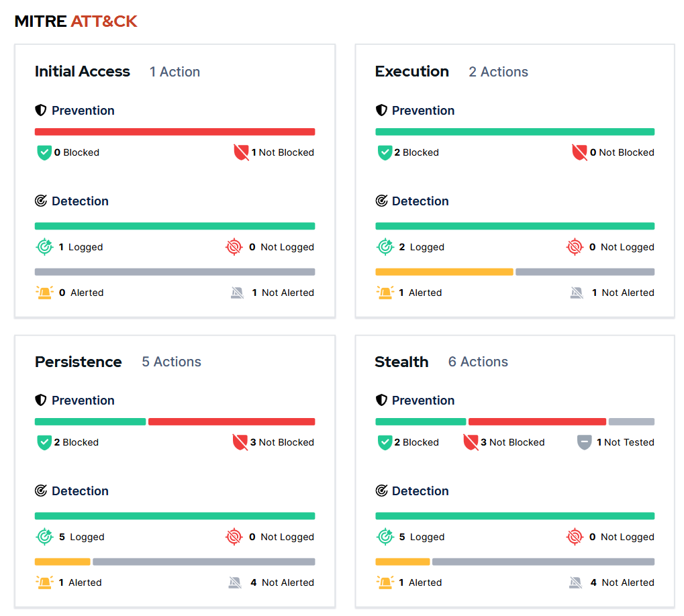This screenshot has height=616, width=684.
Task: Click the red Not Blocked shield in Execution
Action: 579,152
